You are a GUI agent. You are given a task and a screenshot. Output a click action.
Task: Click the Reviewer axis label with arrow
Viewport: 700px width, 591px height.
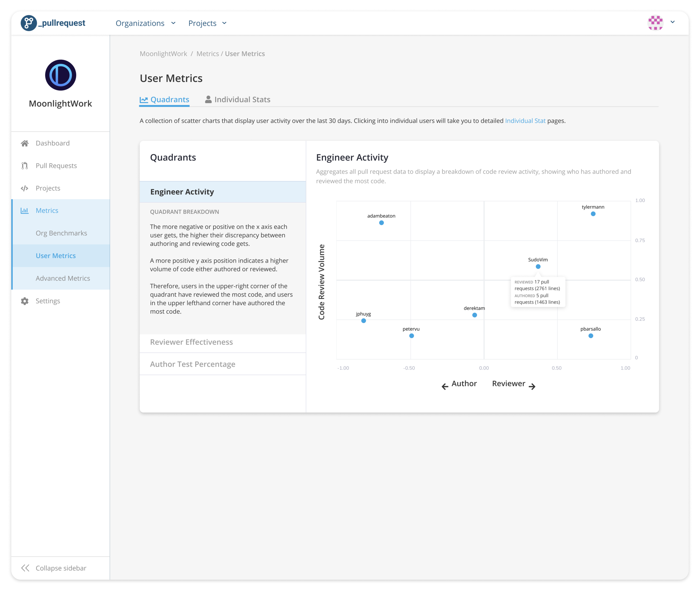514,384
